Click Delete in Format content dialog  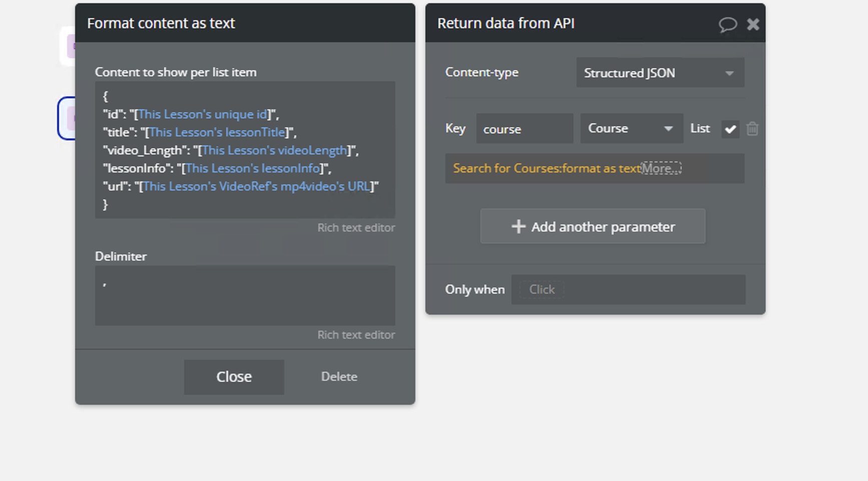click(339, 377)
